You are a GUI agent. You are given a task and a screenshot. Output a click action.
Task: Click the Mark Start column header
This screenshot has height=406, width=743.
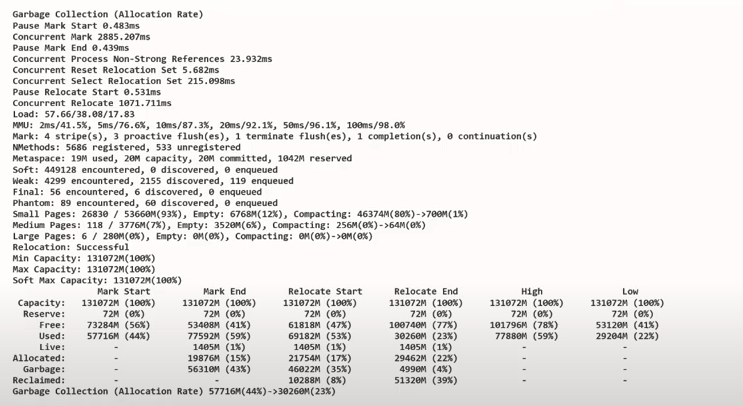124,291
